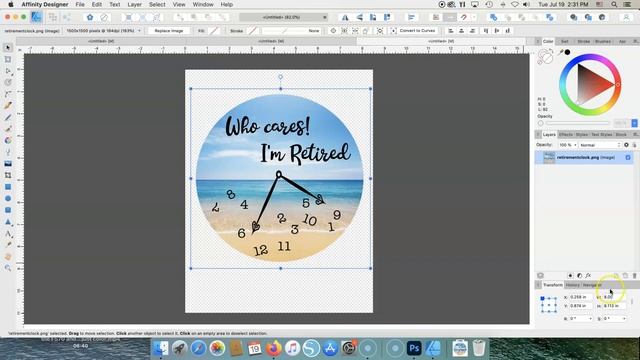Click the Boolean Add operation icon

[x=493, y=17]
